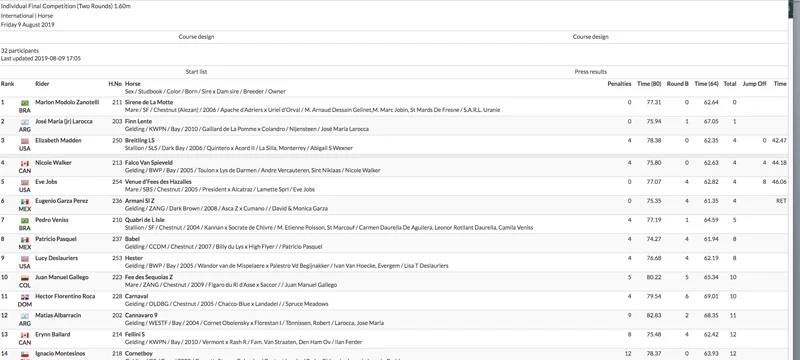Image resolution: width=800 pixels, height=360 pixels.
Task: Click the Rank column header
Action: pos(7,84)
